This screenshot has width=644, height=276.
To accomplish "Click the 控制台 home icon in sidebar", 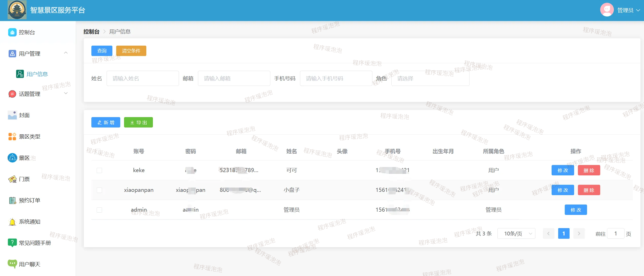I will pos(12,32).
